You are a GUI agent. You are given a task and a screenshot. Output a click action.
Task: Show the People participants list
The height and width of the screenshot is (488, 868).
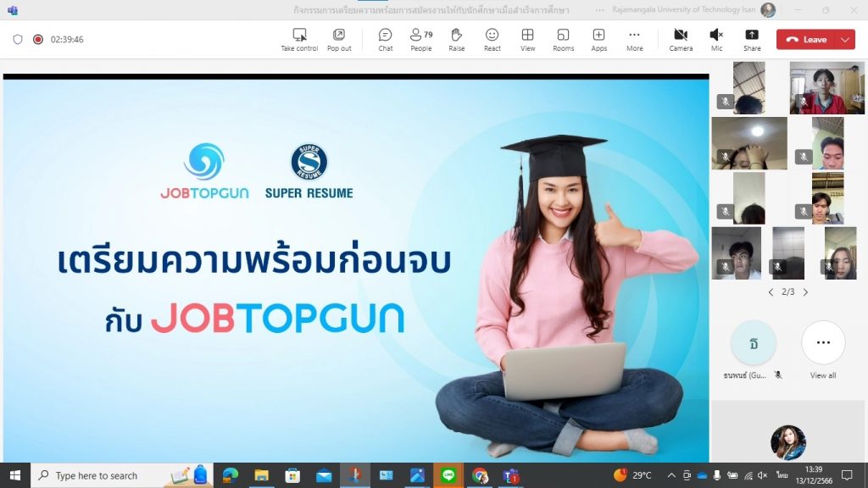[420, 39]
